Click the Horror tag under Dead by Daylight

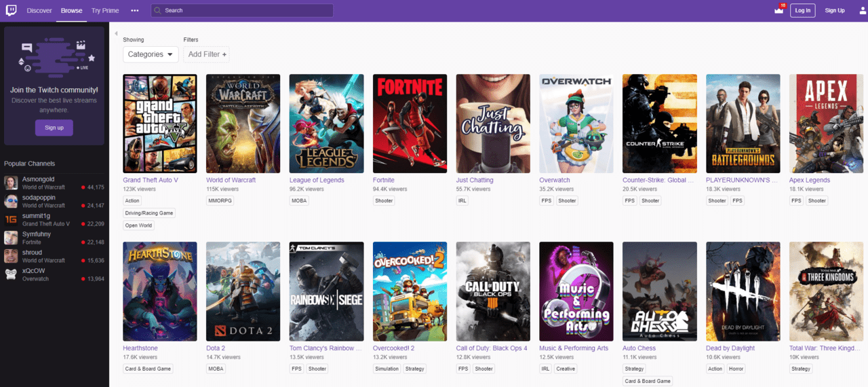737,369
